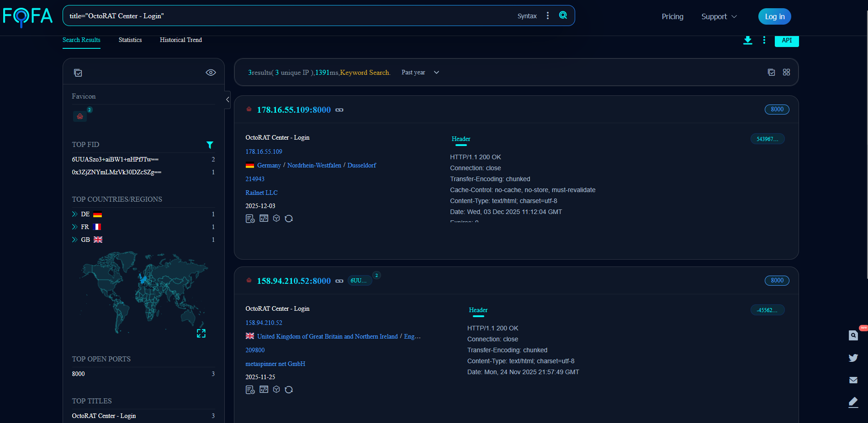868x423 pixels.
Task: Open the Twitter share icon
Action: pos(853,358)
